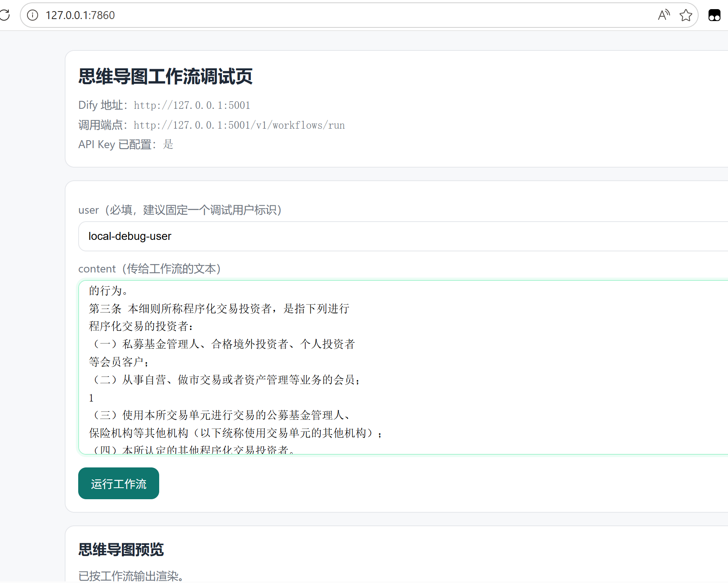The height and width of the screenshot is (583, 728).
Task: Select the workflows/run endpoint URL text
Action: click(239, 125)
